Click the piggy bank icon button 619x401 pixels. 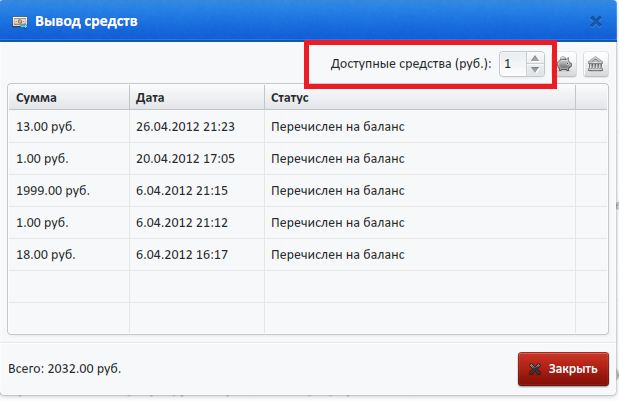pyautogui.click(x=566, y=64)
